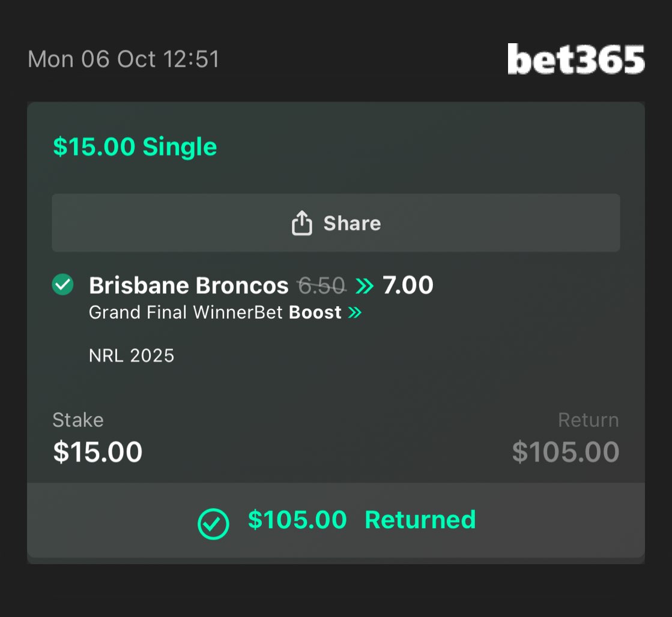Tap the boosted 7.00 odds
This screenshot has height=617, width=672.
408,286
